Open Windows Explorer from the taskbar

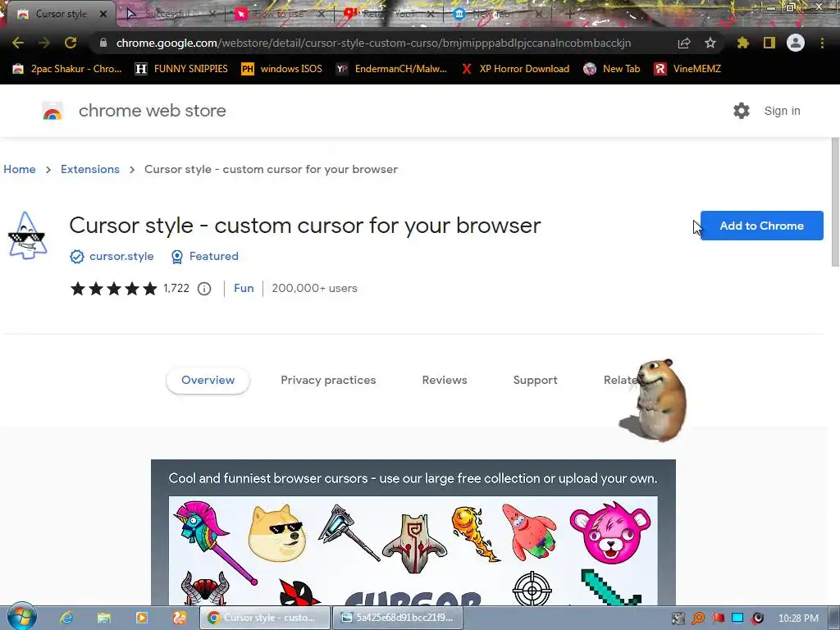coord(104,618)
